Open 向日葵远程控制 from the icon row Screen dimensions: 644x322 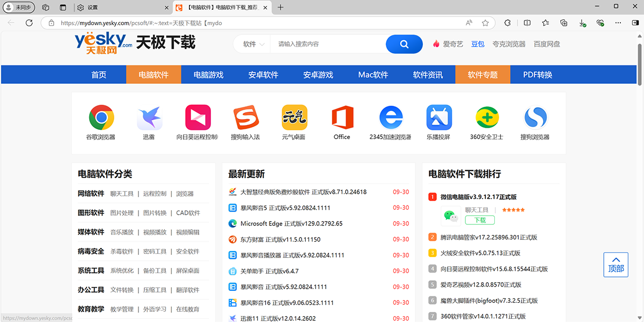coord(197,117)
